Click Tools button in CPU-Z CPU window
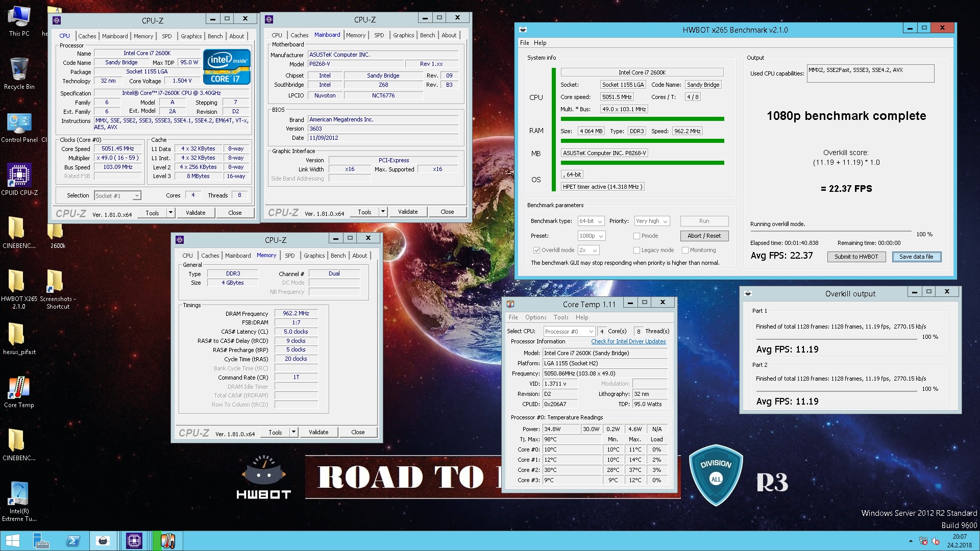The height and width of the screenshot is (551, 980). 152,213
